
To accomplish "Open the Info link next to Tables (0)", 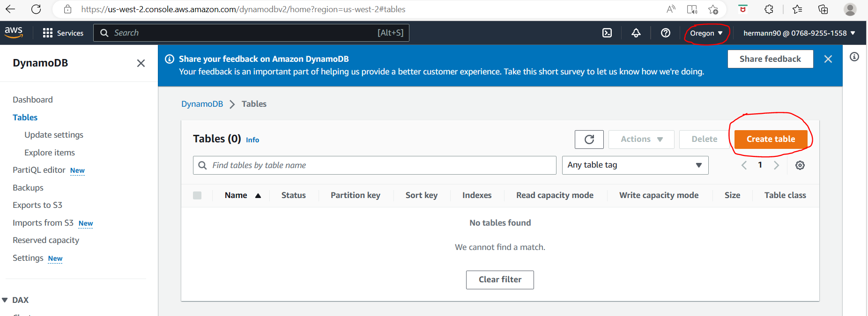I will click(x=252, y=140).
